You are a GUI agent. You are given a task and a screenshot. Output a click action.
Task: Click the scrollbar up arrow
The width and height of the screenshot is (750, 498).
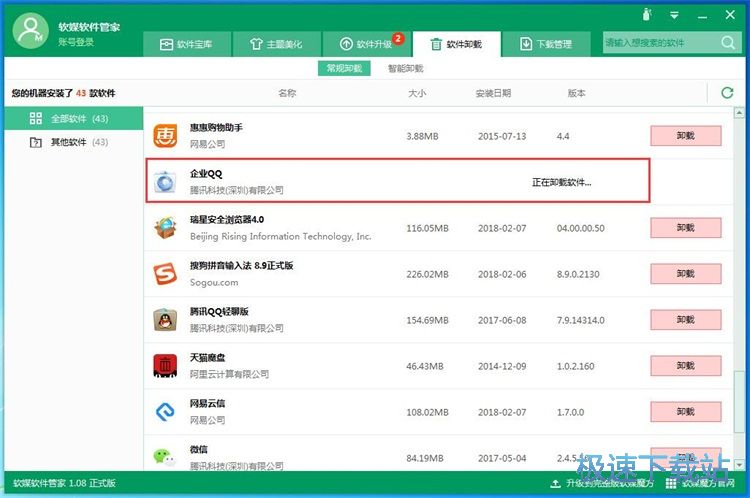click(739, 113)
